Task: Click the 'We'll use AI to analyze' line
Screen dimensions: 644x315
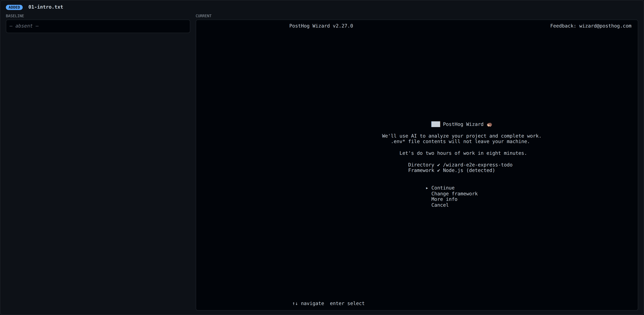Action: [461, 136]
